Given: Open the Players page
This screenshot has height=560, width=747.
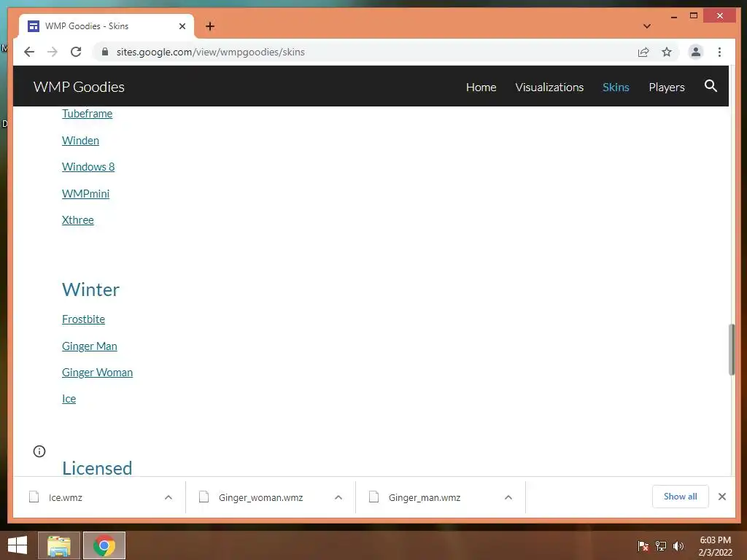Looking at the screenshot, I should (x=667, y=87).
